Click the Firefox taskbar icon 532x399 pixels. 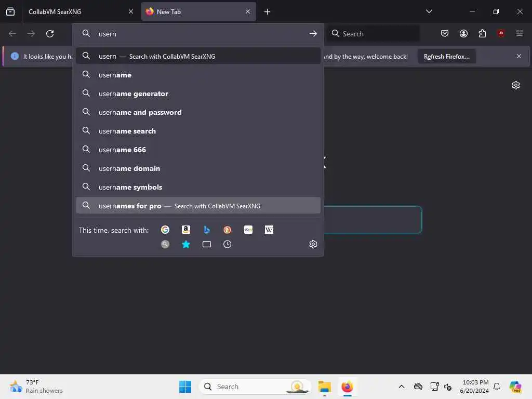coord(347,387)
